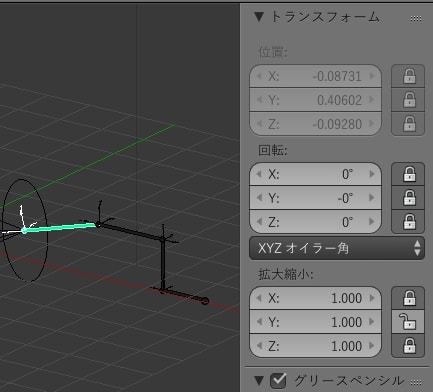Toggle lock on Rotation Z

point(408,222)
